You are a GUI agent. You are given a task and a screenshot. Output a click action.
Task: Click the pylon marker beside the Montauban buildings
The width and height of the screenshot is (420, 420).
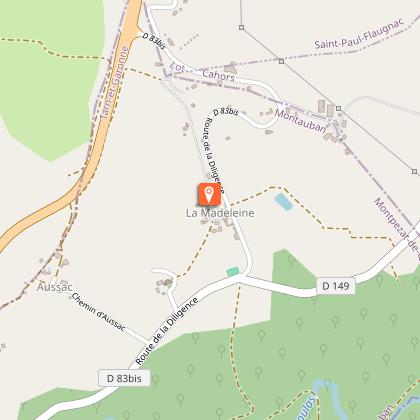pyautogui.click(x=339, y=108)
